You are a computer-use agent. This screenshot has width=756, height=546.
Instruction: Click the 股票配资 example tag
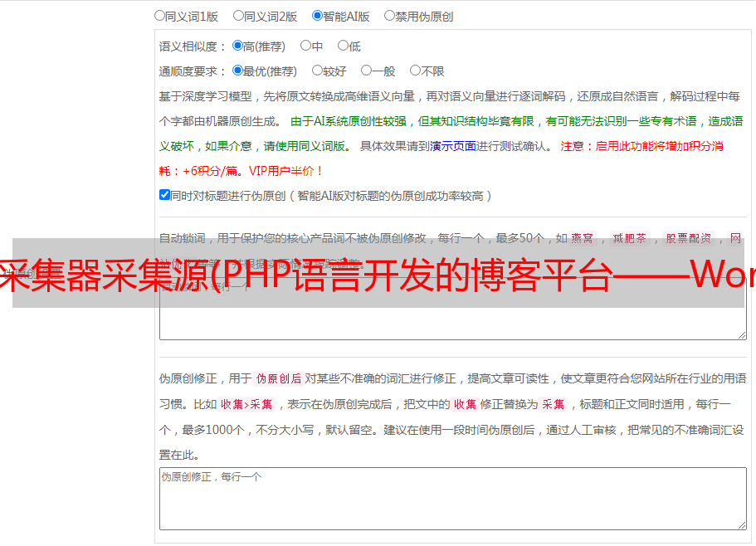[x=689, y=238]
